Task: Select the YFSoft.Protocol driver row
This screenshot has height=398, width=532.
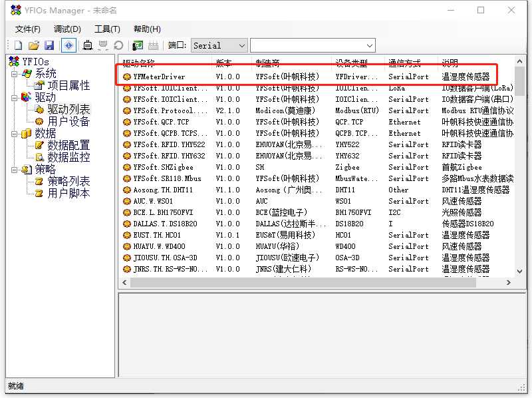Action: point(318,110)
